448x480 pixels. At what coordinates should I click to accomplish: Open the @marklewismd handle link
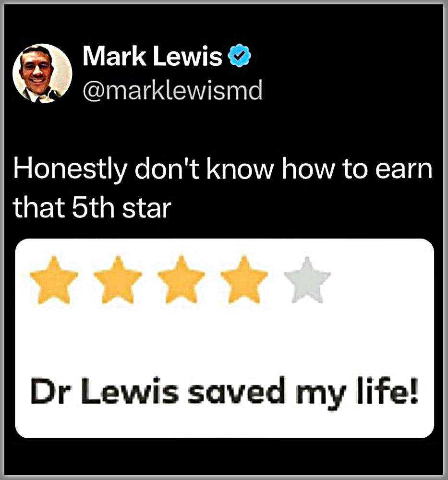[173, 90]
